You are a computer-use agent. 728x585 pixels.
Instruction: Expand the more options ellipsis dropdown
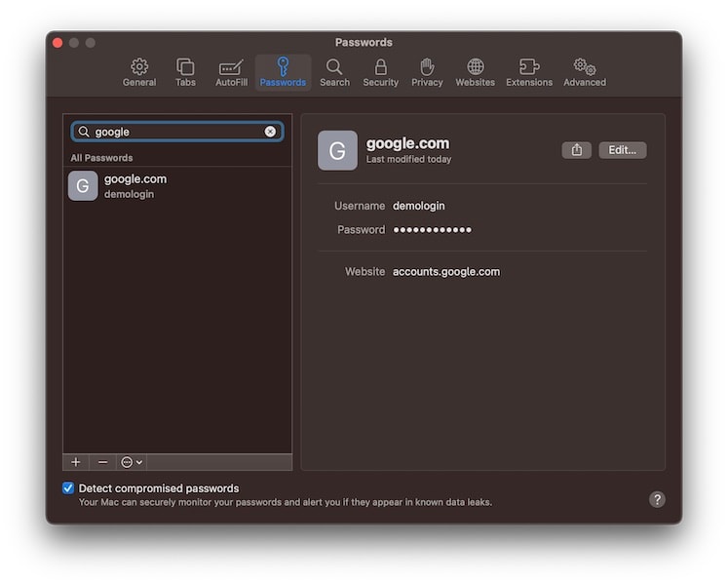[132, 462]
